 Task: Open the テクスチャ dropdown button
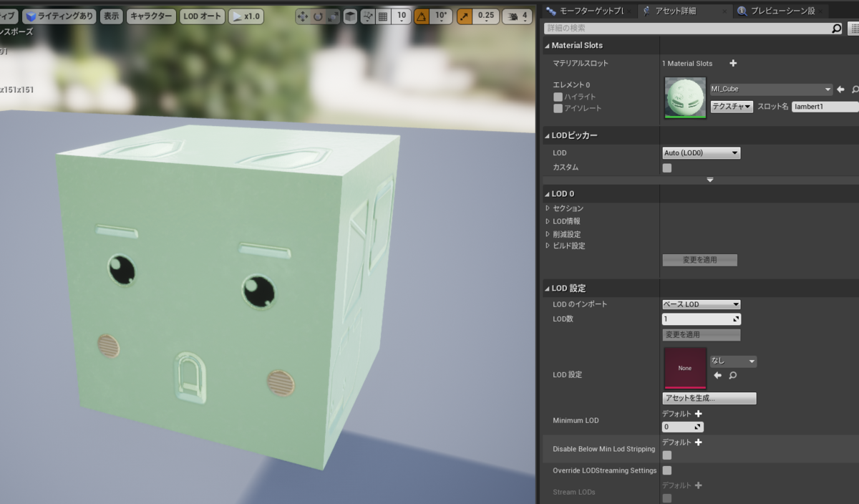coord(732,107)
